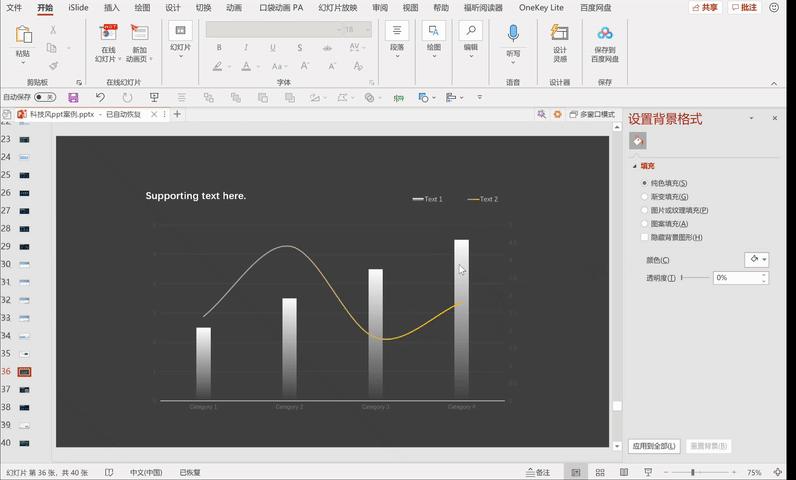The height and width of the screenshot is (480, 796).
Task: Undo the last action
Action: tap(101, 97)
